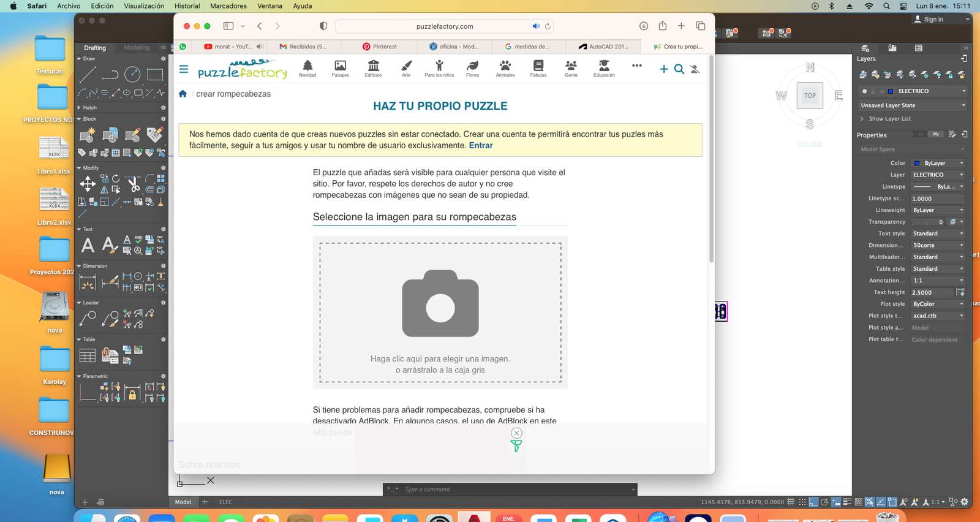Toggle grid display in AutoCAD status bar
Screen dimensions: 980x522
click(791, 502)
